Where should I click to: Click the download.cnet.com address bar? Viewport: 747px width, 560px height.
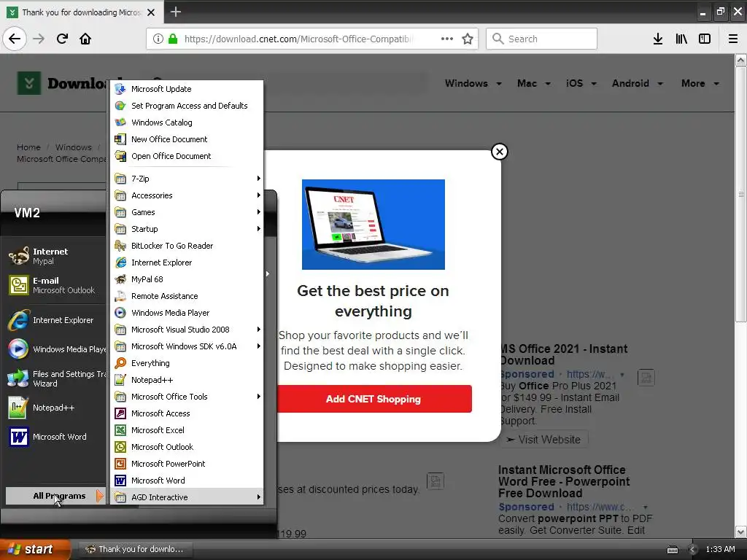(x=298, y=39)
